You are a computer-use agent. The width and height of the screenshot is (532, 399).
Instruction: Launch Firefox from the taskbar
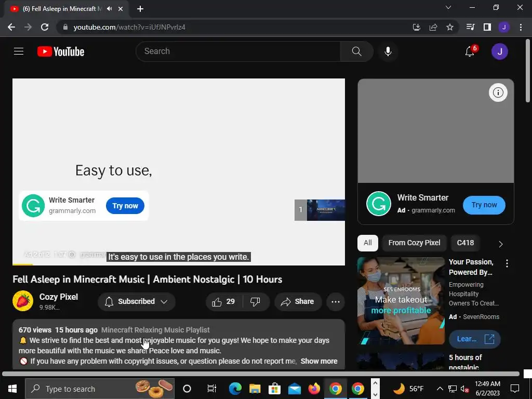tap(314, 389)
